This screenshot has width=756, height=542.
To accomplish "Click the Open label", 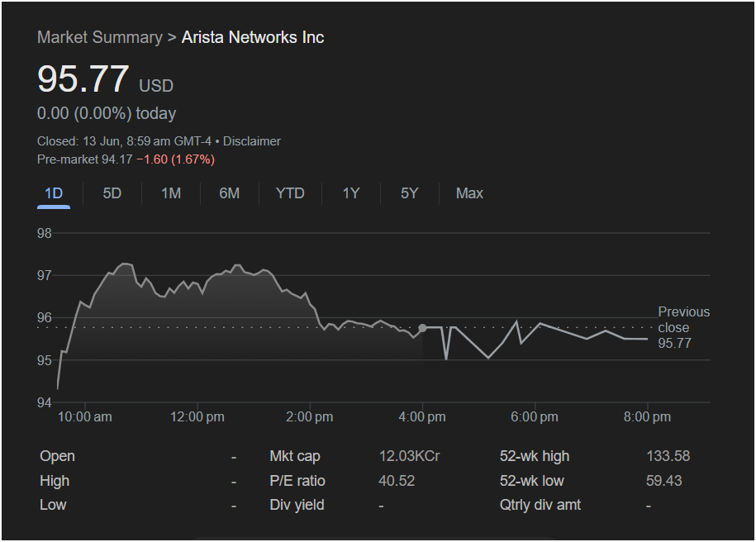I will (x=57, y=456).
